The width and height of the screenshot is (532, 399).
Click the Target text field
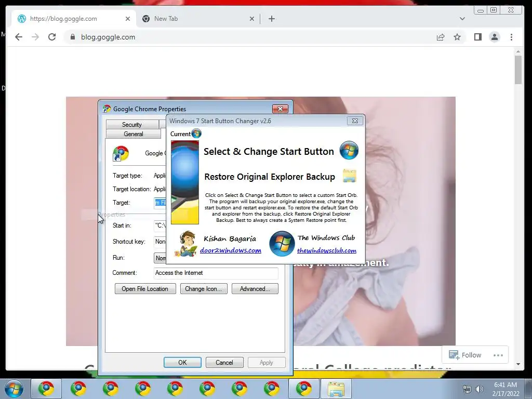160,203
